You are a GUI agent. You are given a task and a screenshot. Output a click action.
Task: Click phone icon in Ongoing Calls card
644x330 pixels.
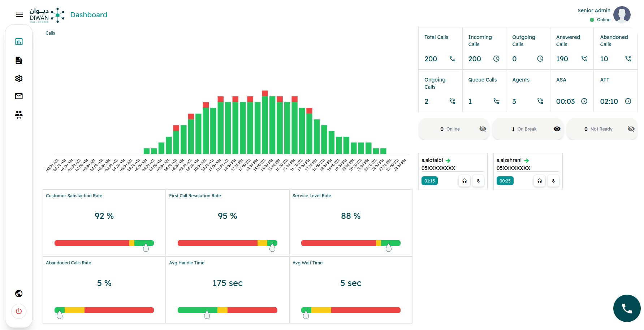point(452,101)
